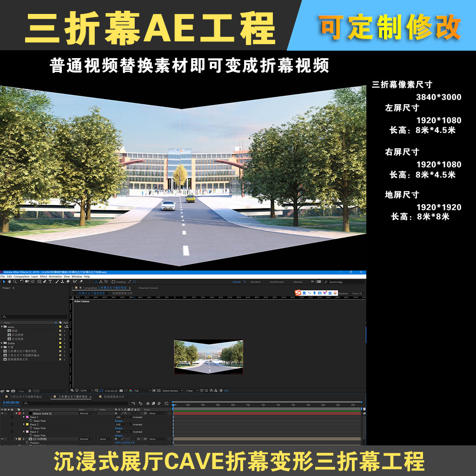Select the Zoom magnifier tool
The height and width of the screenshot is (476, 476).
[15, 282]
